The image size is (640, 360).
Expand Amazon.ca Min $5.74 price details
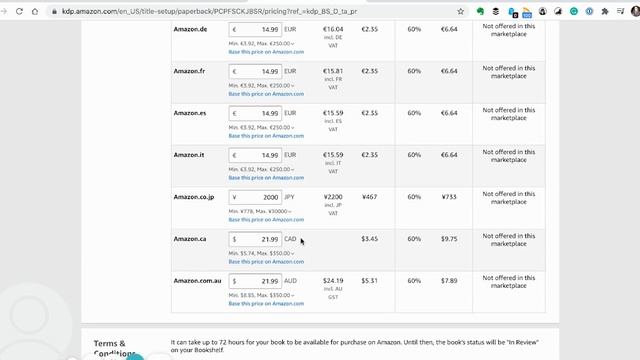coord(261,253)
